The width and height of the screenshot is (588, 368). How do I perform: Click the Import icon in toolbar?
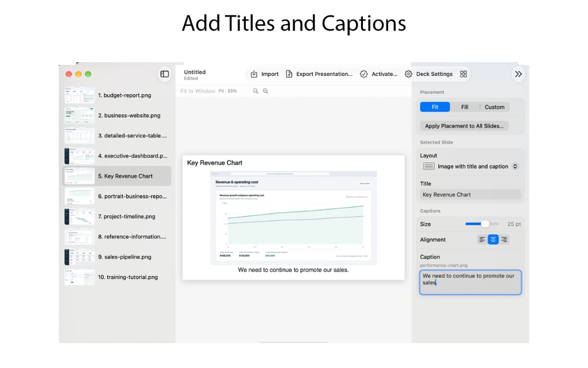[254, 74]
